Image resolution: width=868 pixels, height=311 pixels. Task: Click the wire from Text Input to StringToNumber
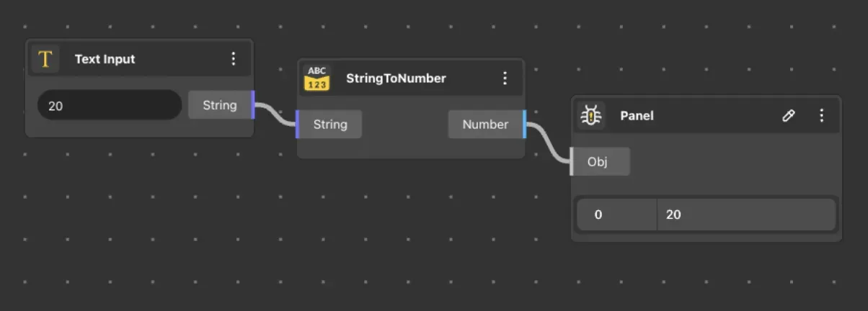coord(275,114)
